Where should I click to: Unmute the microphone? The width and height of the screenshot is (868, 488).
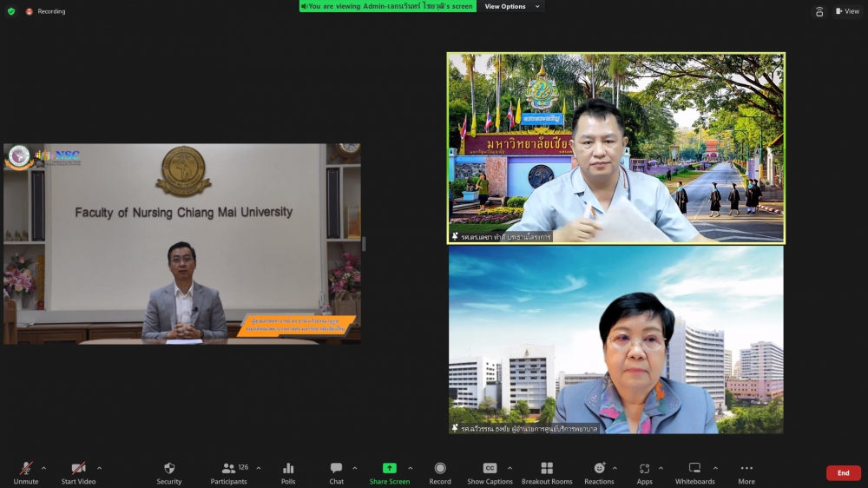click(x=26, y=468)
